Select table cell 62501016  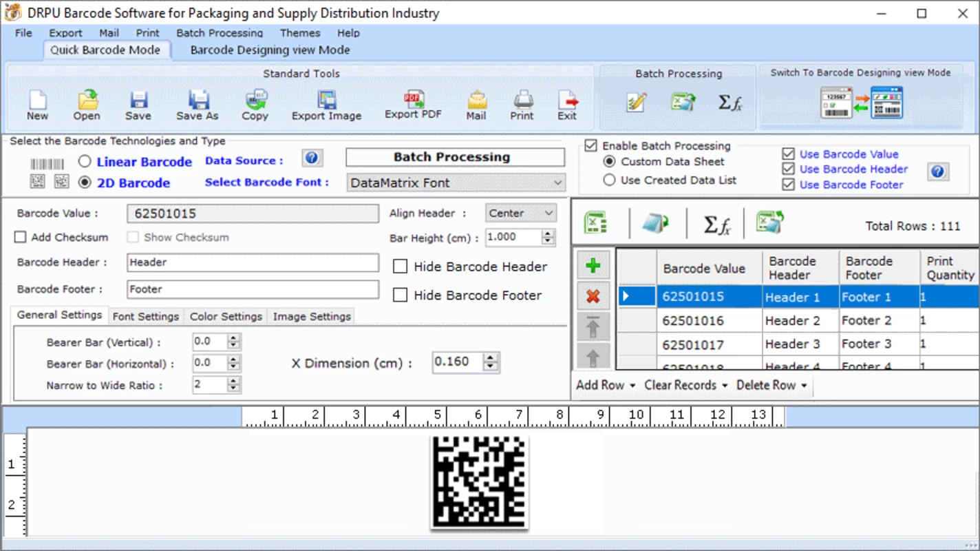pos(709,320)
